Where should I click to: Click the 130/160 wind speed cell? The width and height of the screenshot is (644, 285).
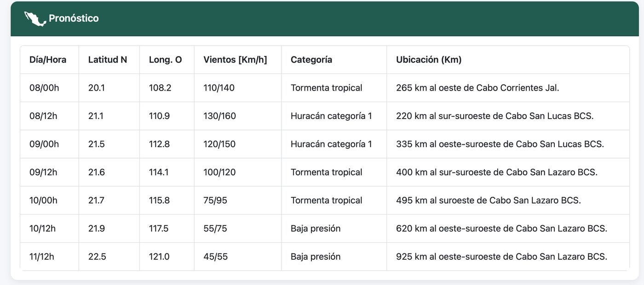(x=219, y=116)
